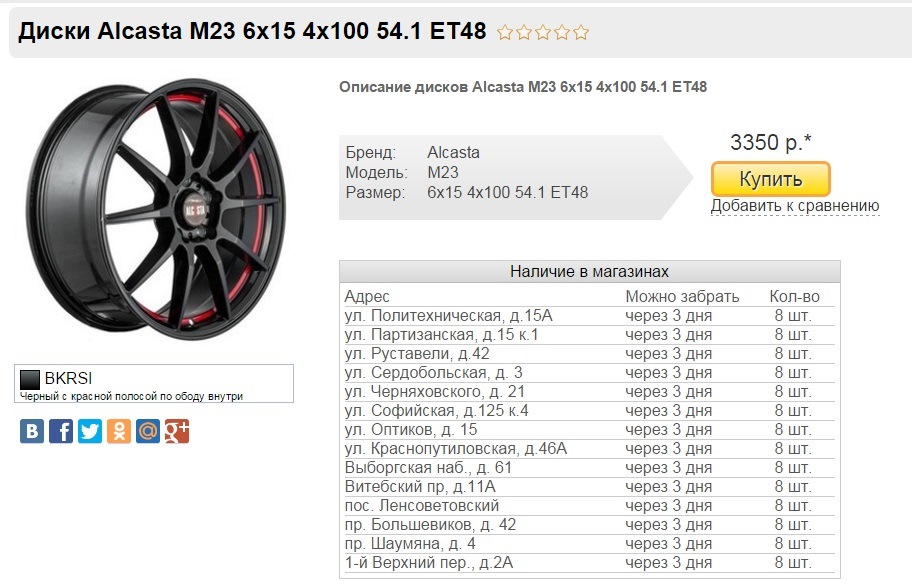Share via Mail.ru @ icon
912x588 pixels.
point(148,431)
